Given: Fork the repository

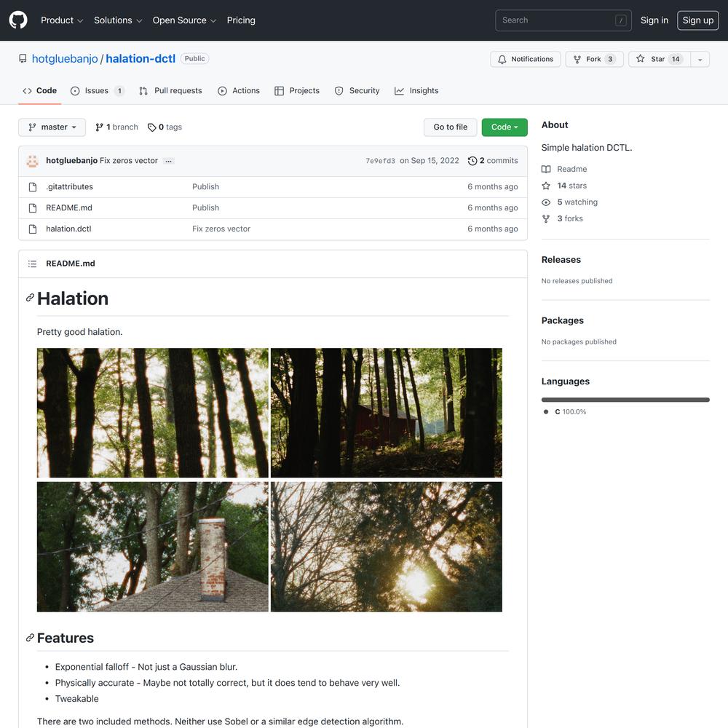Looking at the screenshot, I should click(594, 60).
